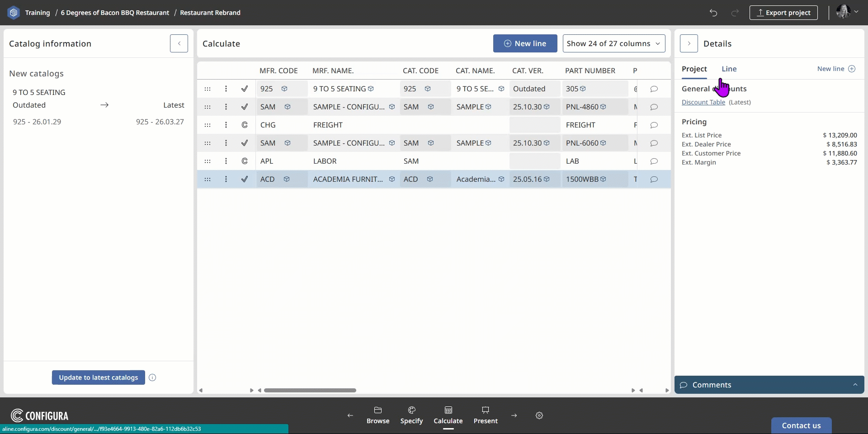Click Update to latest catalogs button

[x=99, y=377]
